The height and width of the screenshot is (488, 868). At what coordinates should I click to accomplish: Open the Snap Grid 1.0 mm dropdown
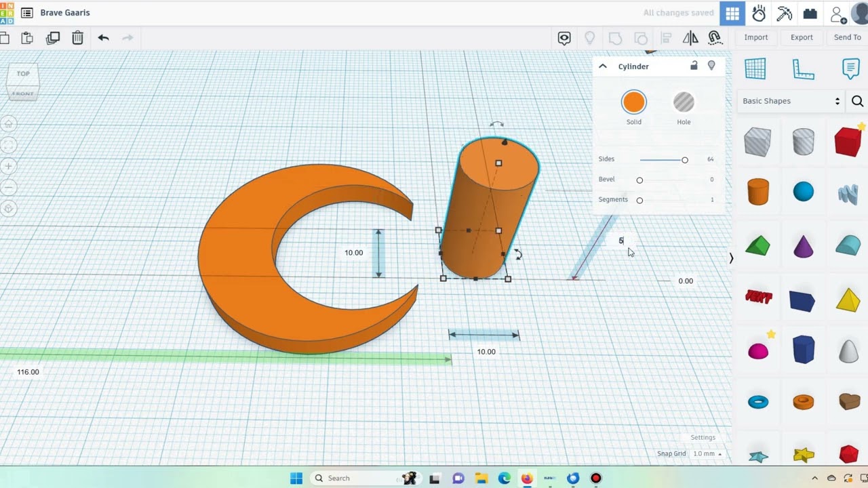click(x=706, y=453)
